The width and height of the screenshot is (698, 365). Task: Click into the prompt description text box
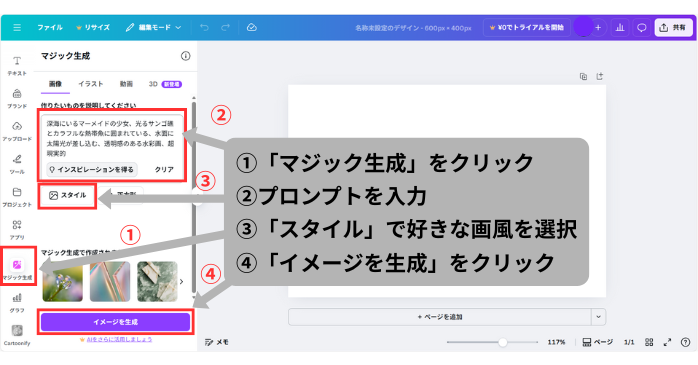(111, 138)
